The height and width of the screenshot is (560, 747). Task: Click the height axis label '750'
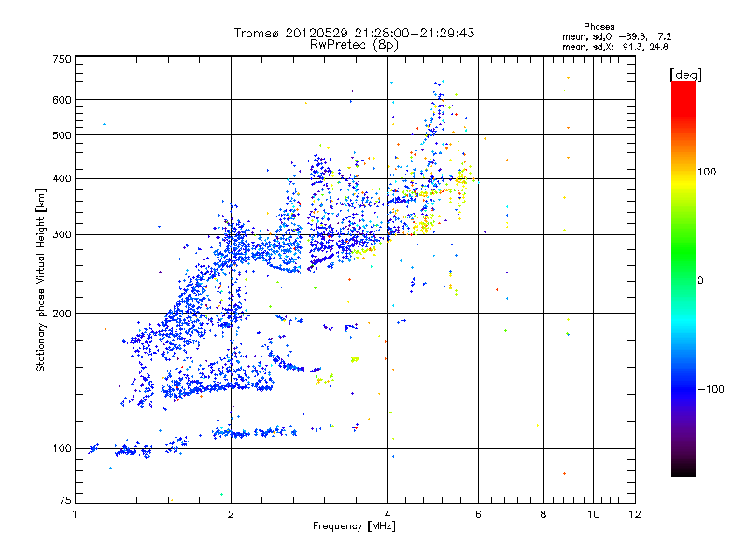(63, 59)
